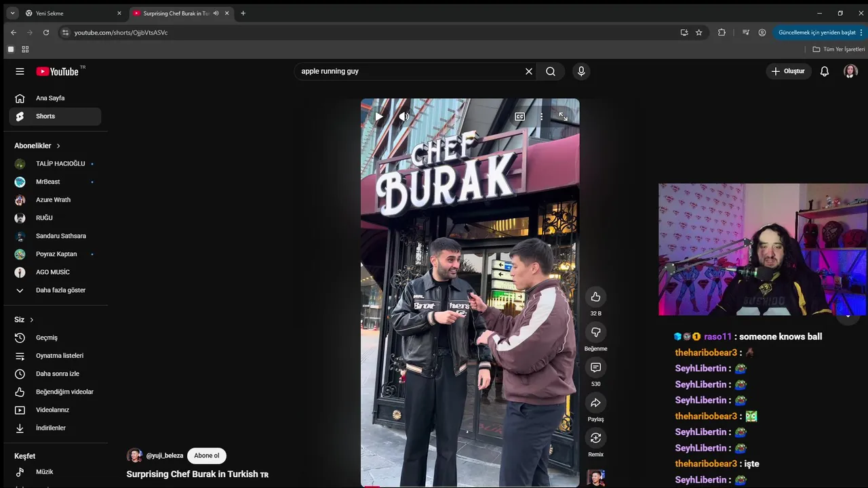The image size is (868, 488).
Task: Play the Shorts video
Action: (x=378, y=117)
